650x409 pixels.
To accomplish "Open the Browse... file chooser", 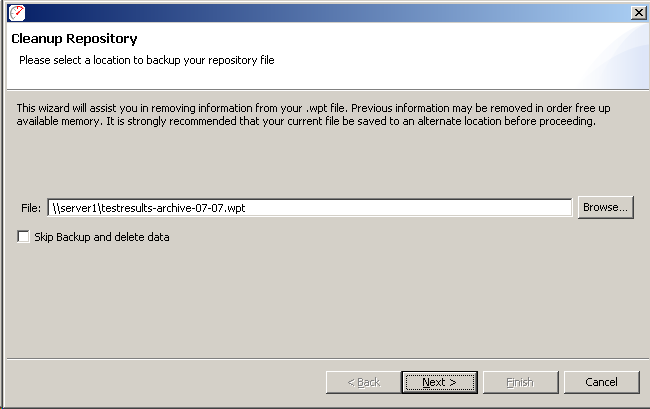I will click(606, 207).
